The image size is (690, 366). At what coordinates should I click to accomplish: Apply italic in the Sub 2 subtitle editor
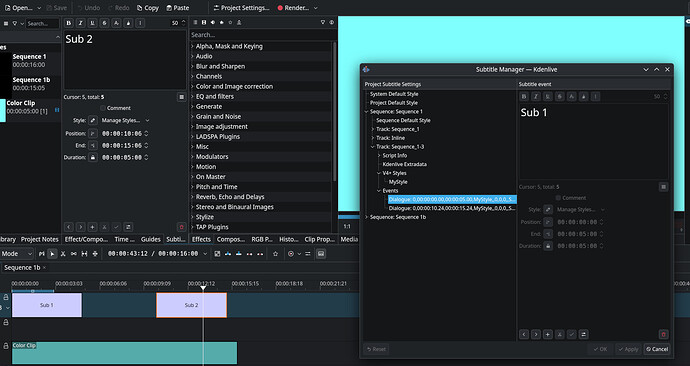(x=81, y=23)
